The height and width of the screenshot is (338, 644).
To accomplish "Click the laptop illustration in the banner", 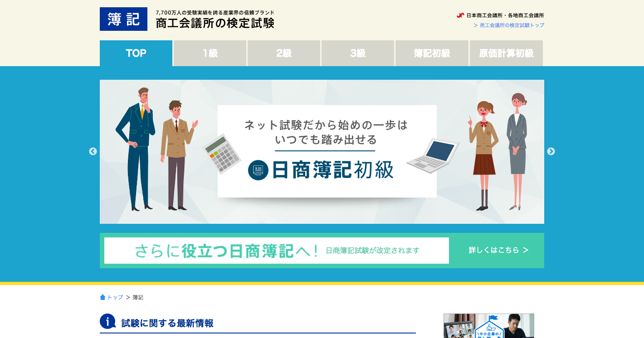I will click(x=433, y=156).
